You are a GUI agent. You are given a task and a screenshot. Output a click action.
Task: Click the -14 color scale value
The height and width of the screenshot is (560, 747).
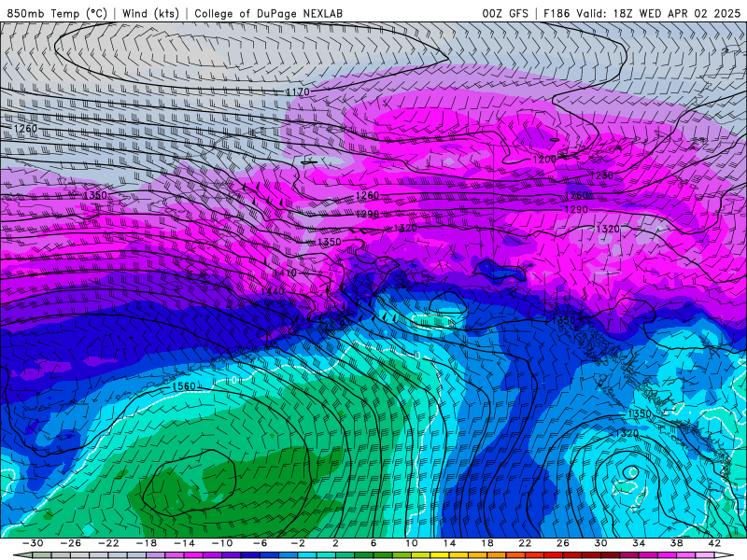tap(184, 543)
